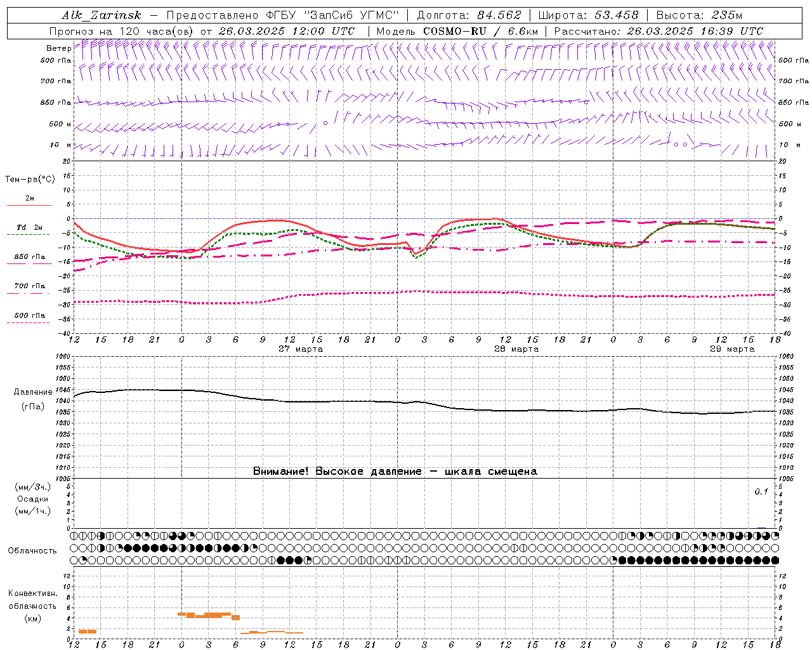This screenshot has width=812, height=650.
Task: Select the Модель COSMO-RU / 6.6км text
Action: pos(457,31)
